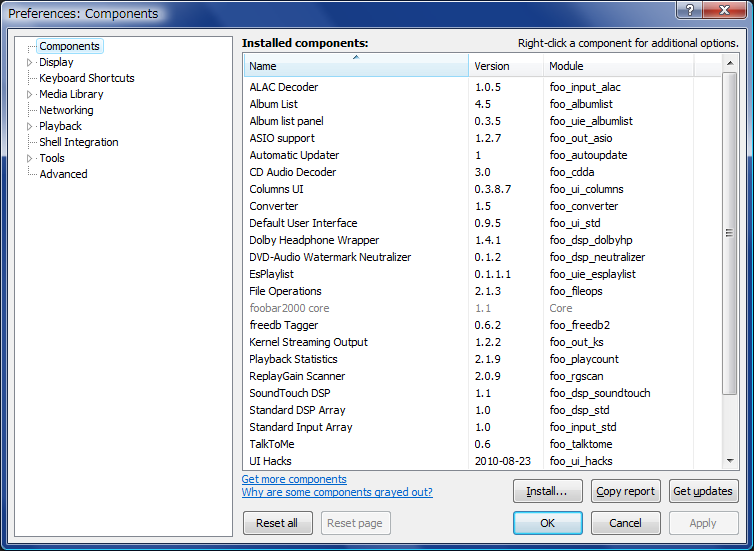The height and width of the screenshot is (551, 754).
Task: Expand the Tools tree node
Action: (29, 158)
